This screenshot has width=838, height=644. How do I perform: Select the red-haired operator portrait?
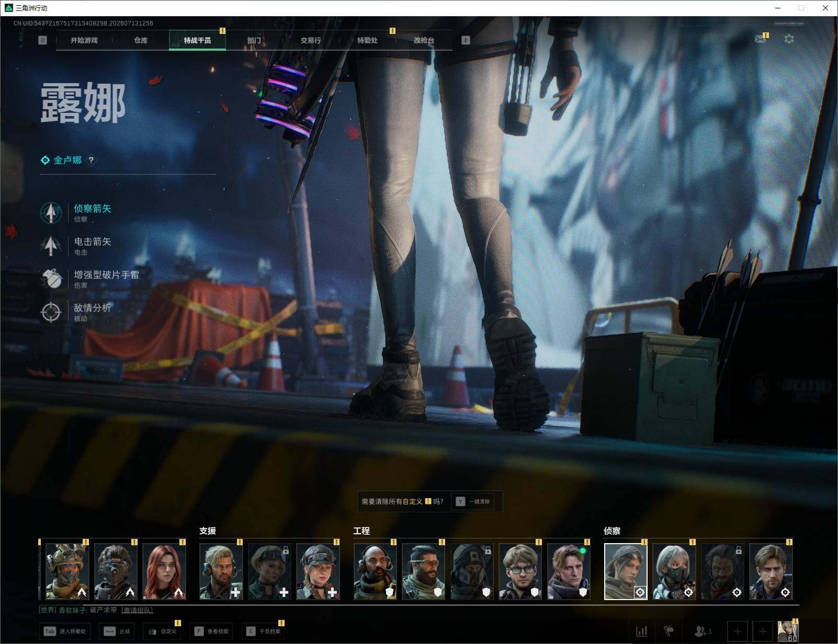point(164,571)
